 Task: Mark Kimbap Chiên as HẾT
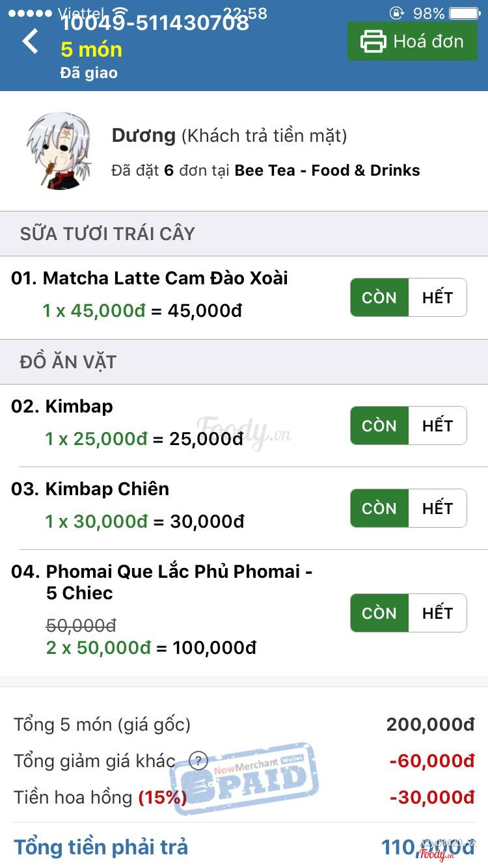pos(437,508)
